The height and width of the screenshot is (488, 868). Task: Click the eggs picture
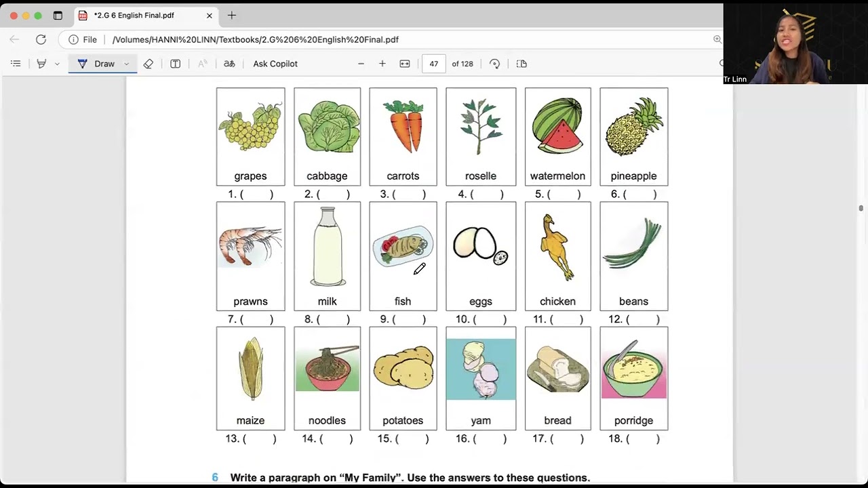(x=481, y=245)
